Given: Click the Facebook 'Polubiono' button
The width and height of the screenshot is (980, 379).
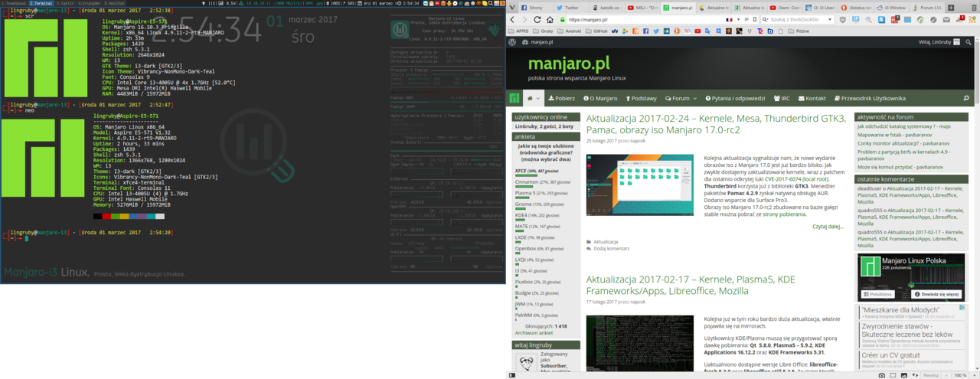Looking at the screenshot, I should 878,294.
